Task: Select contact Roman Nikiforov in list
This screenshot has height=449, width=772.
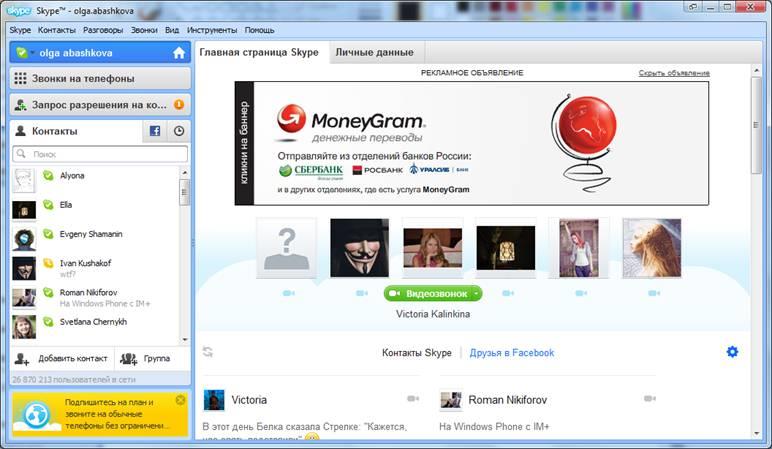Action: pos(95,297)
